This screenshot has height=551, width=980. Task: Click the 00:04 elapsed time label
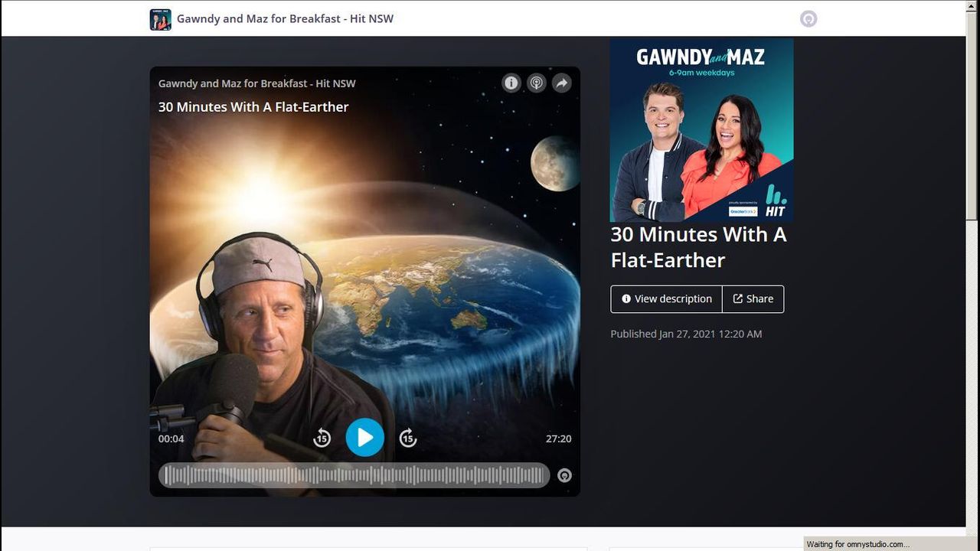pos(171,439)
